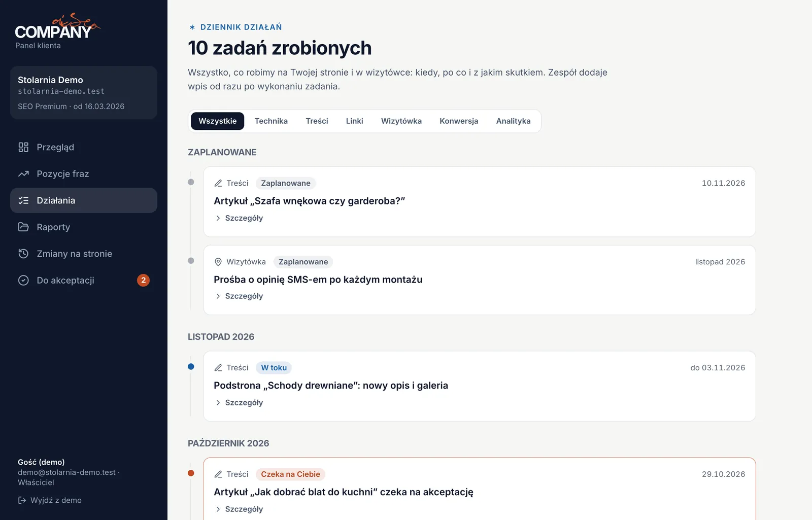Click pencil icon on Schody drewniane card
The height and width of the screenshot is (520, 812).
point(218,368)
